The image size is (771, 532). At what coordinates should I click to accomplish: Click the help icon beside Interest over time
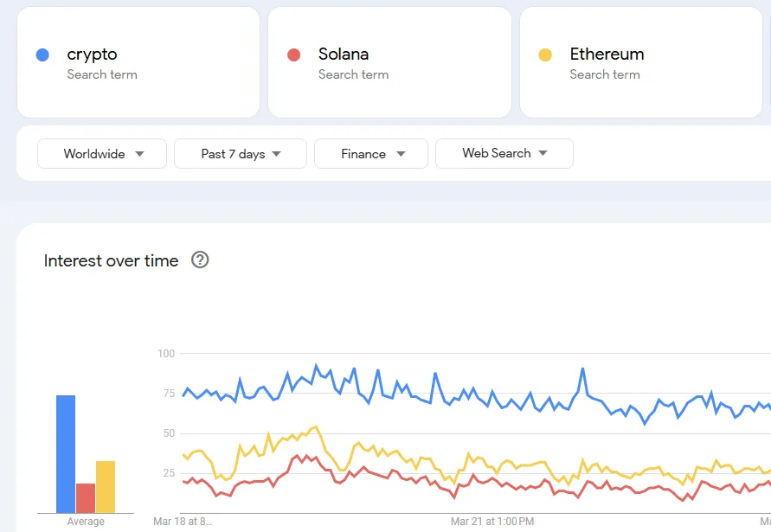pos(200,260)
